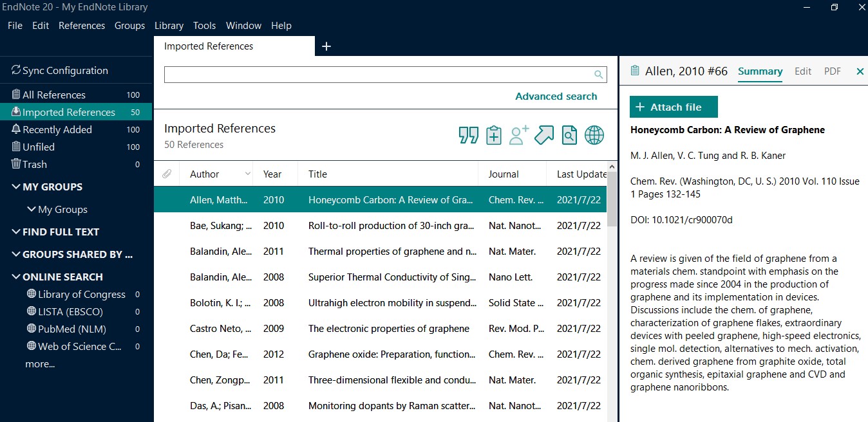
Task: Click the Trash bin icon
Action: (16, 164)
